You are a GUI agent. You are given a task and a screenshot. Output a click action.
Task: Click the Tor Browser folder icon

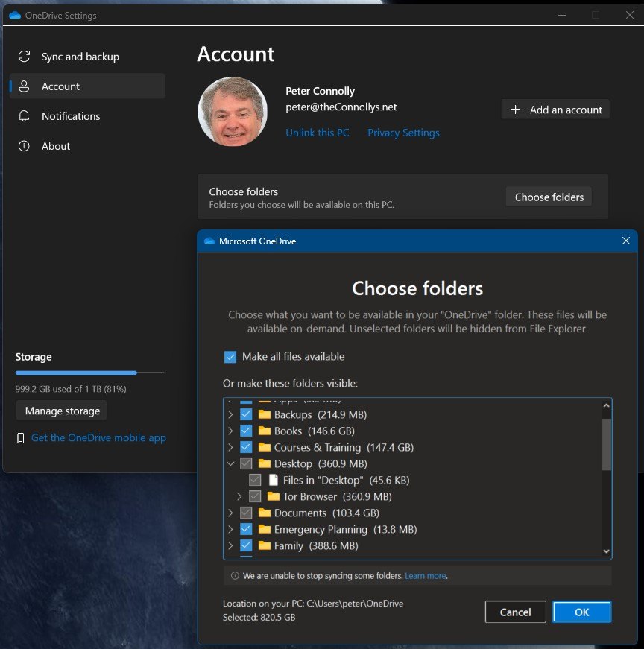(x=274, y=496)
